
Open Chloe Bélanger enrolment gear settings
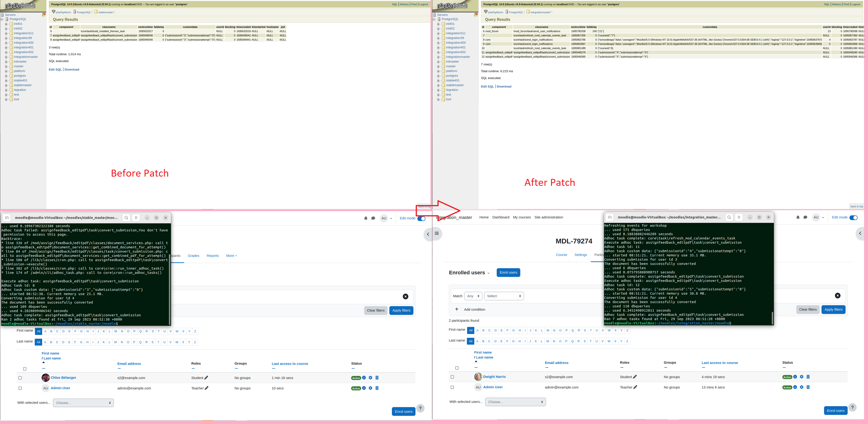click(x=370, y=378)
